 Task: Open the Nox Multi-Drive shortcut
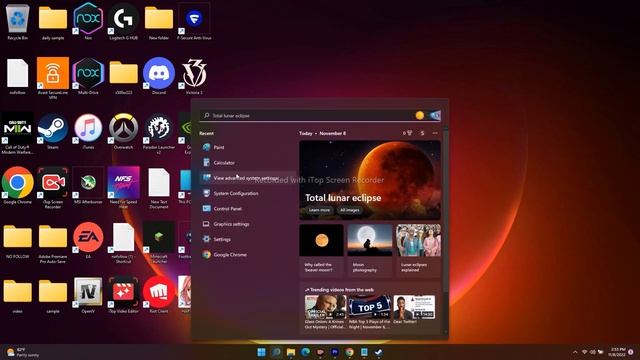(88, 76)
